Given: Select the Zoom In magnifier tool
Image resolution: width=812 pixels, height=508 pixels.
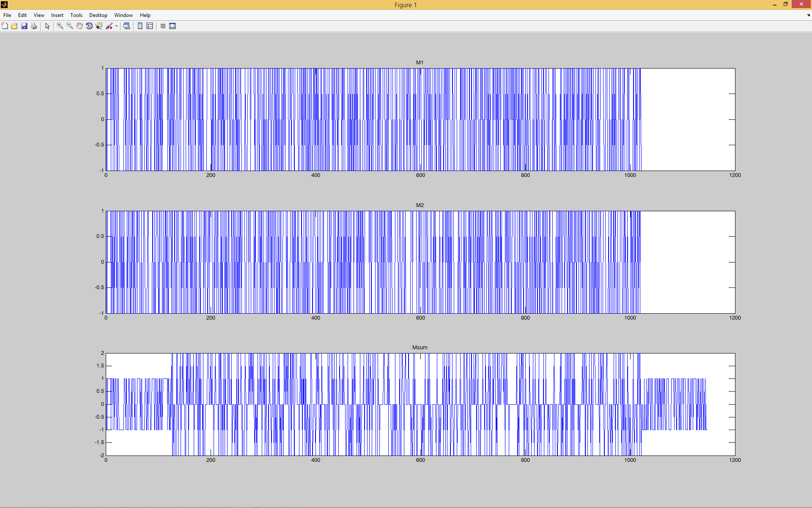Looking at the screenshot, I should pos(60,26).
